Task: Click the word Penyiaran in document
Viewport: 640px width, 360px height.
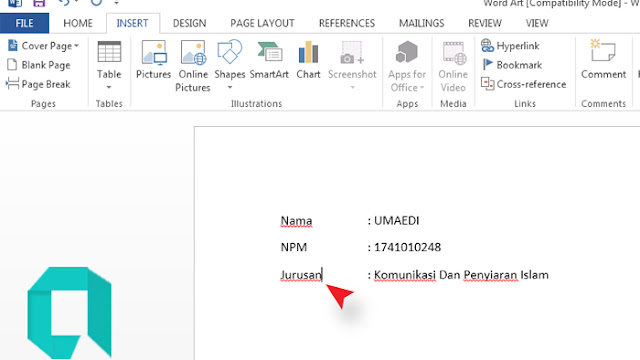Action: pyautogui.click(x=491, y=275)
